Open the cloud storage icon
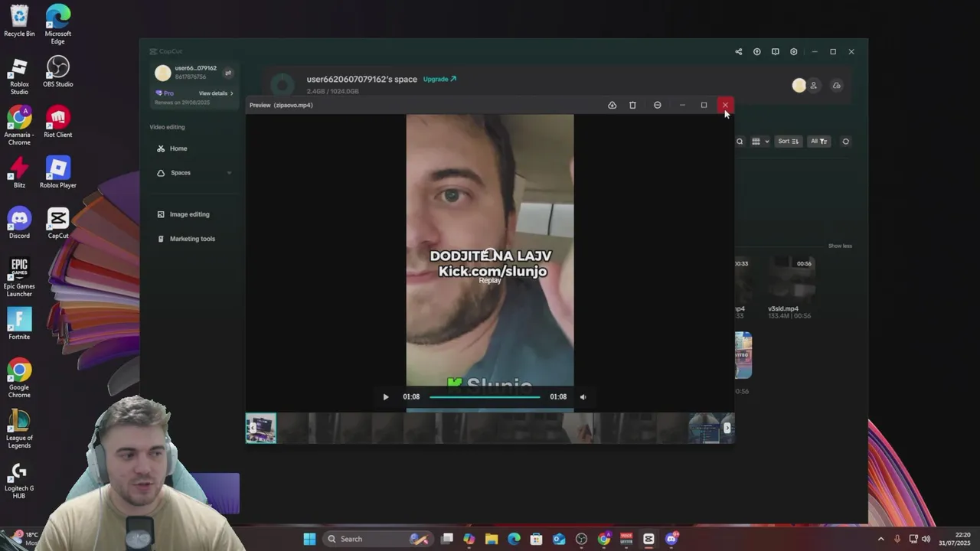The image size is (980, 551). [836, 86]
